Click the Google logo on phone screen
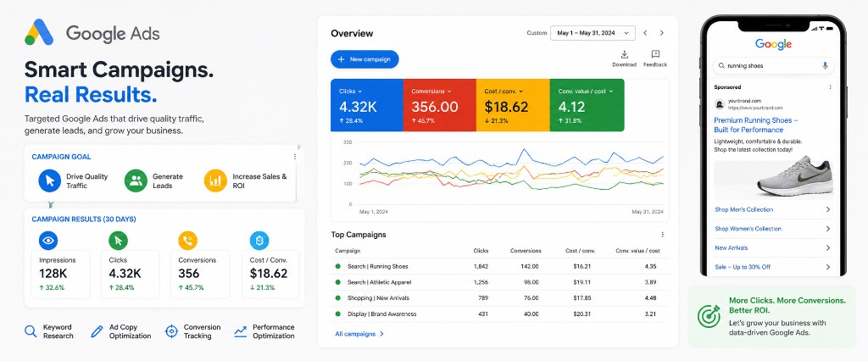Image resolution: width=868 pixels, height=361 pixels. (x=773, y=44)
